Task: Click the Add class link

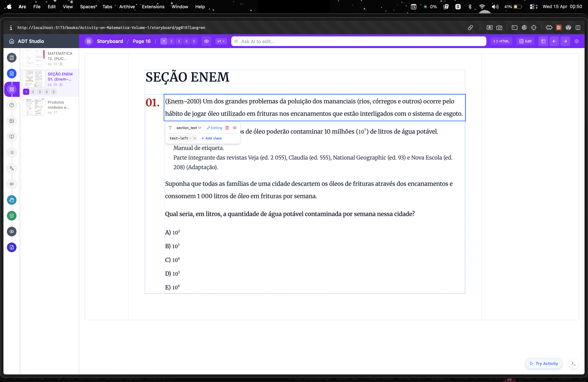Action: [211, 138]
